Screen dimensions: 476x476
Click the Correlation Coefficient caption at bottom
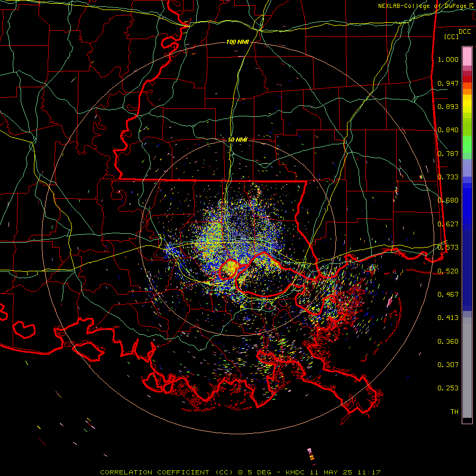coord(240,472)
